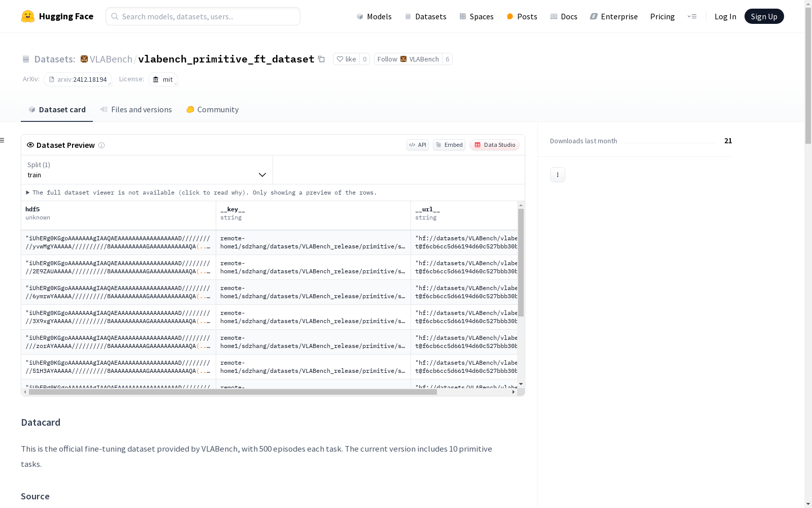This screenshot has height=508, width=812.
Task: Select the hdf5 cell containing yvwMgYAAAAA
Action: pos(118,242)
